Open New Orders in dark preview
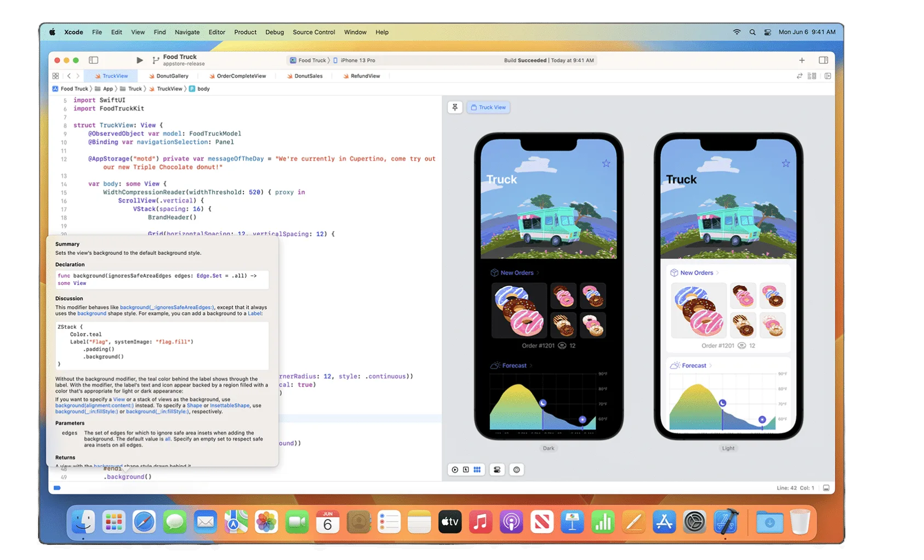Image resolution: width=924 pixels, height=560 pixels. tap(515, 273)
